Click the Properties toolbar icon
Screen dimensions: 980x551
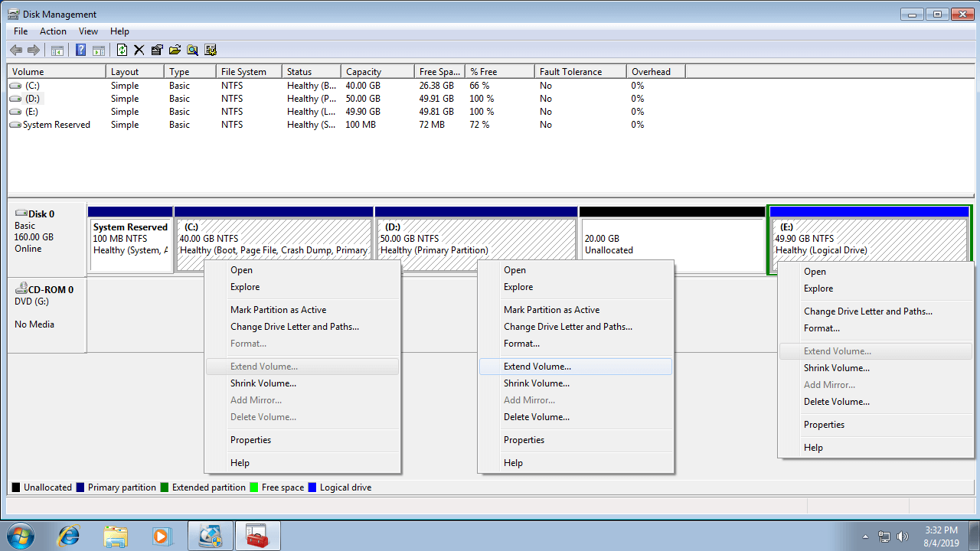click(x=157, y=51)
